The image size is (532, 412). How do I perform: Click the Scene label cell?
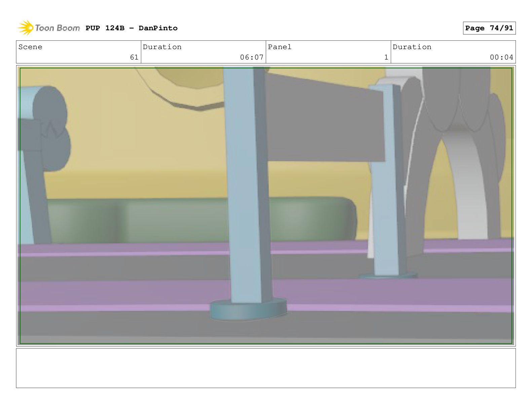tap(78, 52)
